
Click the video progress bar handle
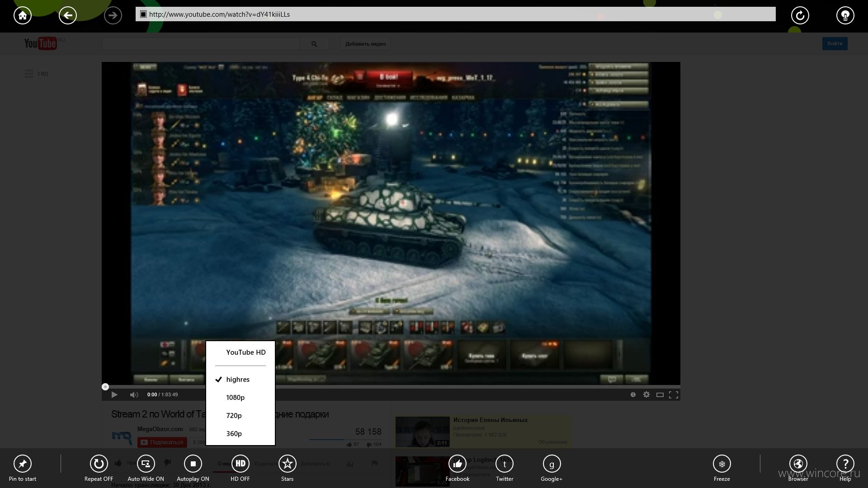105,387
